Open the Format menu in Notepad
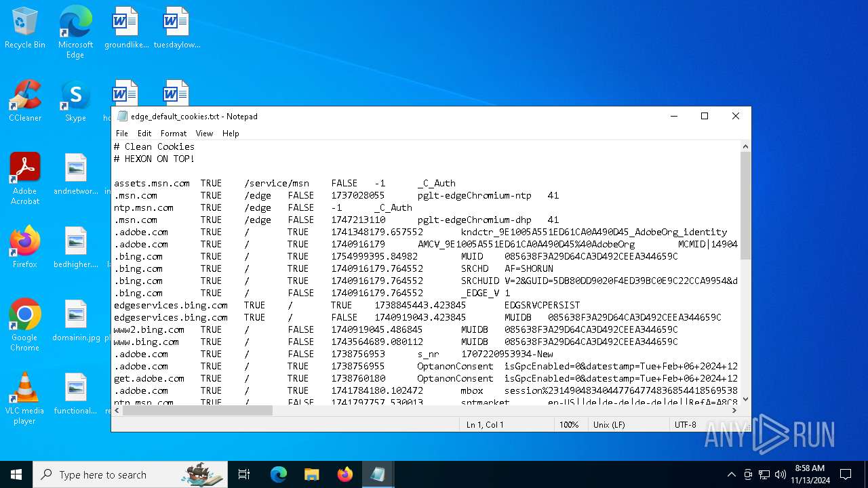The height and width of the screenshot is (488, 868). pyautogui.click(x=174, y=134)
